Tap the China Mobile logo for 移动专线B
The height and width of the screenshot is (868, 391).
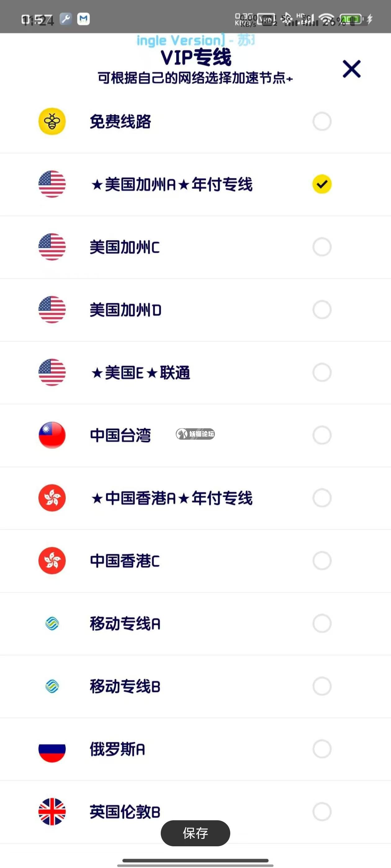click(52, 686)
